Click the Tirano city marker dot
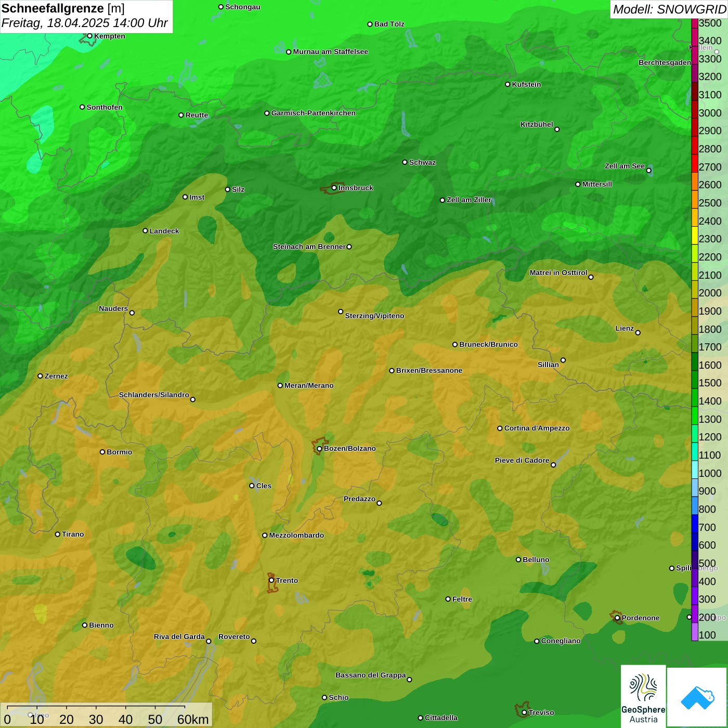 (x=58, y=534)
